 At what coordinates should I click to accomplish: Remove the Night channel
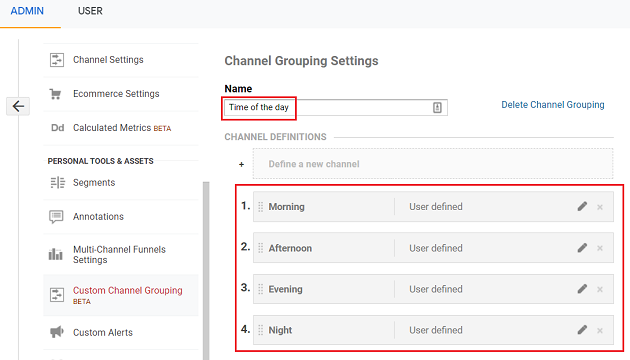[600, 331]
